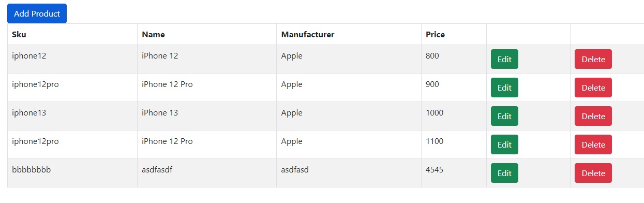Viewport: 644px width, 203px height.
Task: Click the iphone13 sku cell
Action: pos(72,116)
